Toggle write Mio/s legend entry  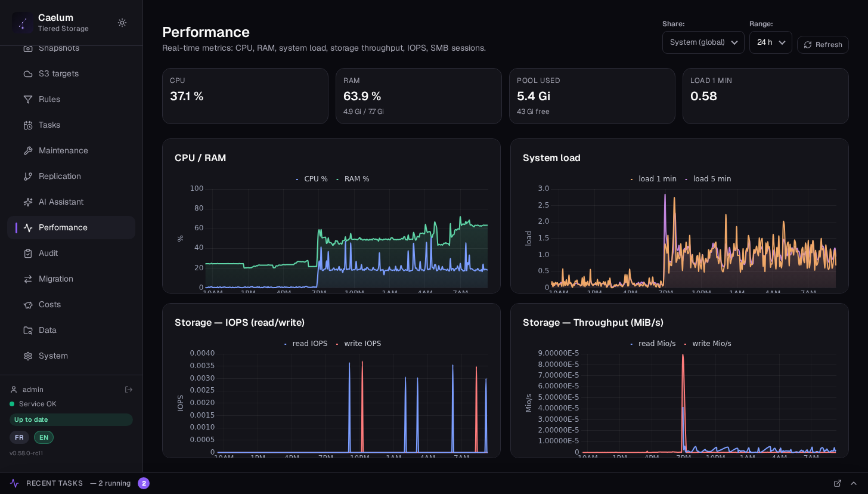click(x=708, y=344)
